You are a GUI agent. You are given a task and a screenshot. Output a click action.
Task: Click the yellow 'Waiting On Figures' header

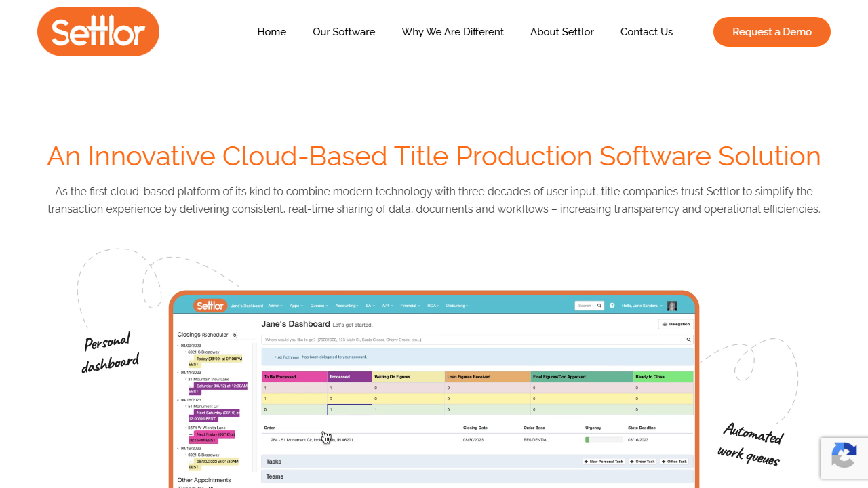coord(408,376)
